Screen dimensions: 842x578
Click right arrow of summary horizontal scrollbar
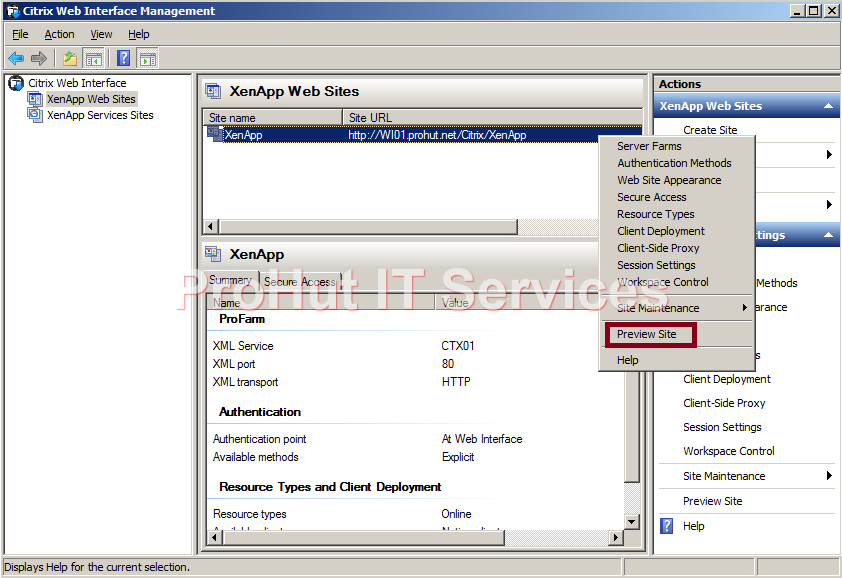coord(616,537)
